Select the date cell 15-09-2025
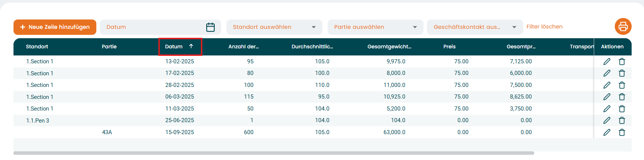This screenshot has width=644, height=160. (x=180, y=132)
